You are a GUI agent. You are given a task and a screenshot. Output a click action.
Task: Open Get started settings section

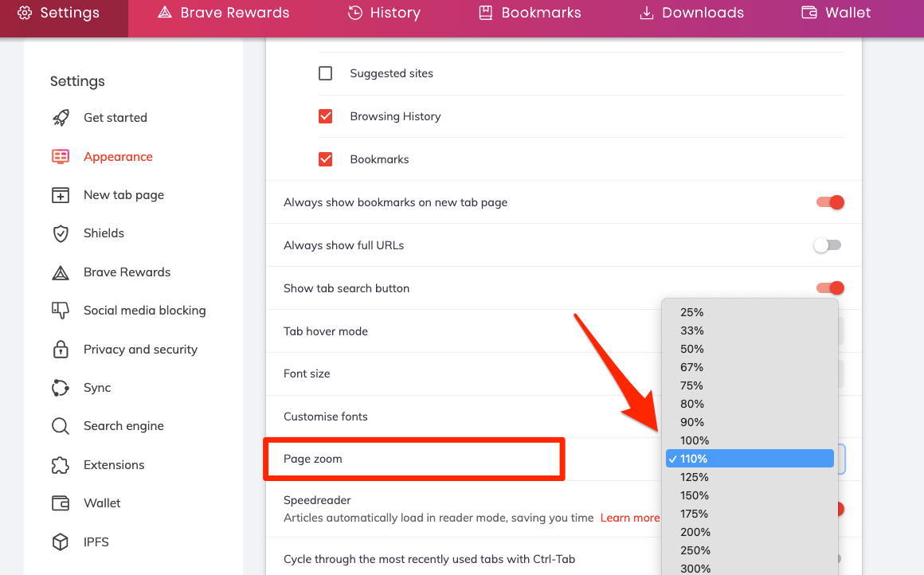click(x=115, y=118)
